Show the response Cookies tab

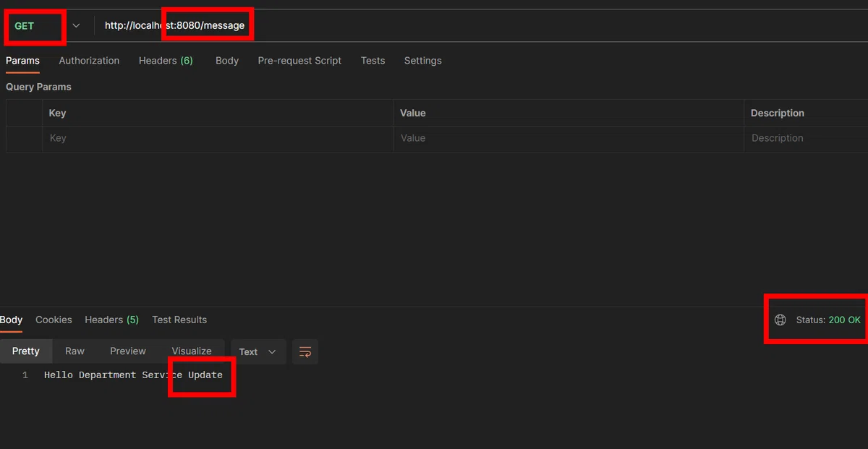click(x=54, y=320)
